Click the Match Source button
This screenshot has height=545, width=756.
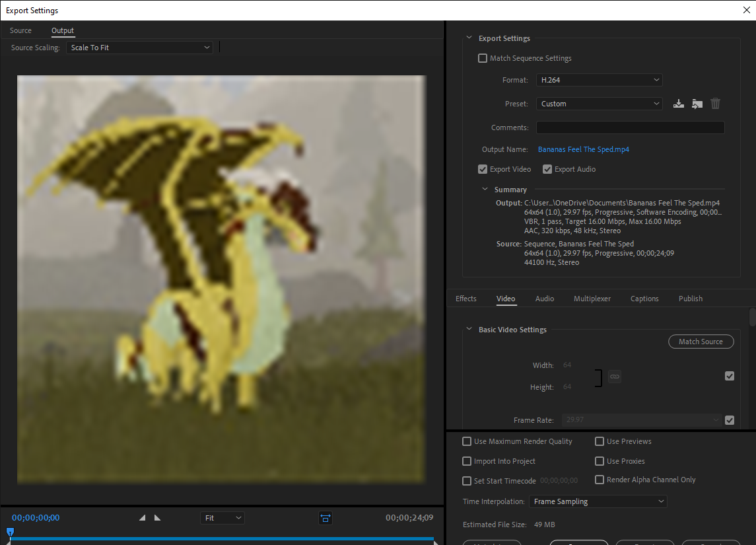(701, 342)
